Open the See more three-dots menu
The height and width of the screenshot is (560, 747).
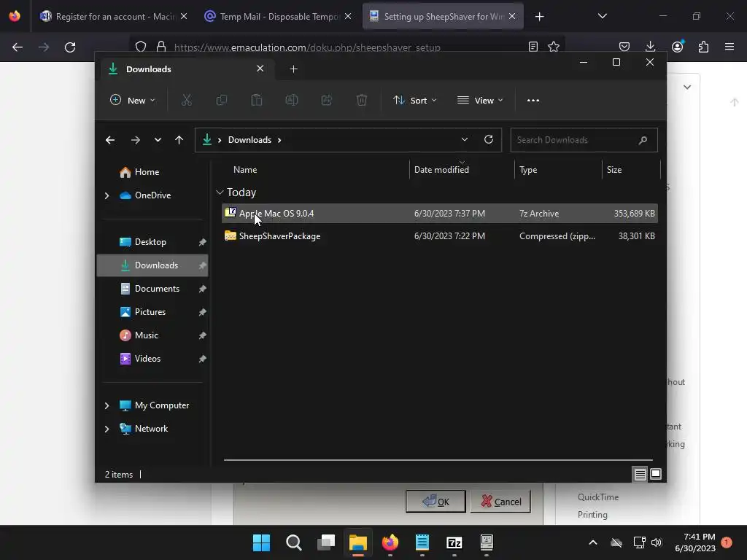point(533,101)
